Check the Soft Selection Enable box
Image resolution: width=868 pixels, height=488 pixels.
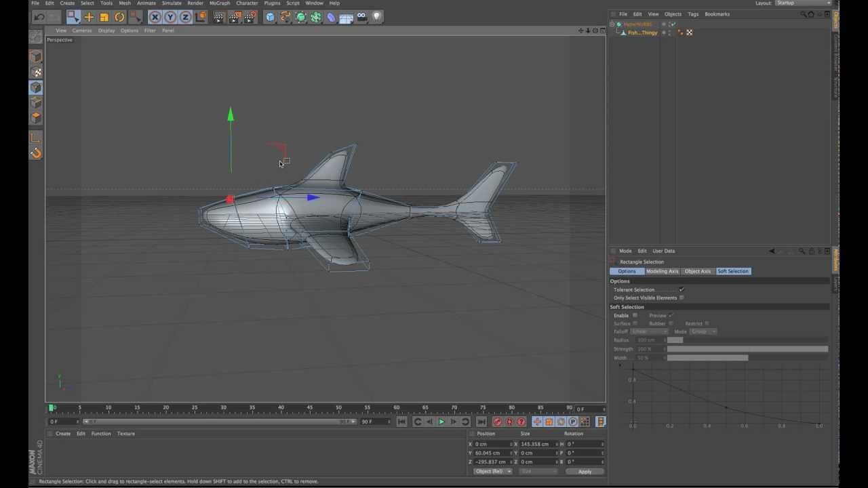coord(635,315)
